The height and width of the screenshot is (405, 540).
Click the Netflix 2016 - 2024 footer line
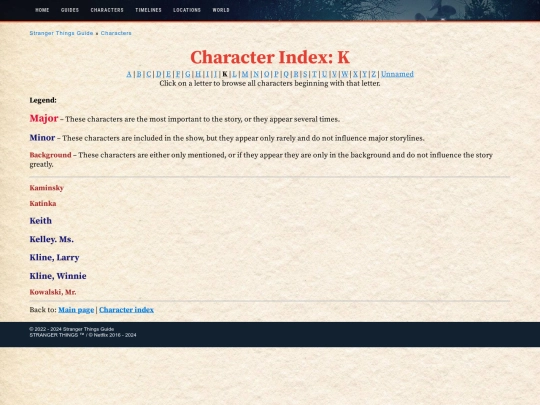(83, 335)
